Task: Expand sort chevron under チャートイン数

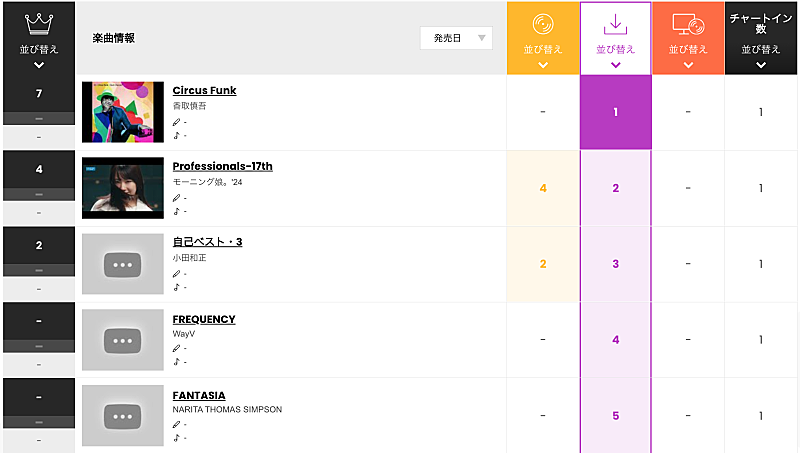Action: (x=761, y=65)
